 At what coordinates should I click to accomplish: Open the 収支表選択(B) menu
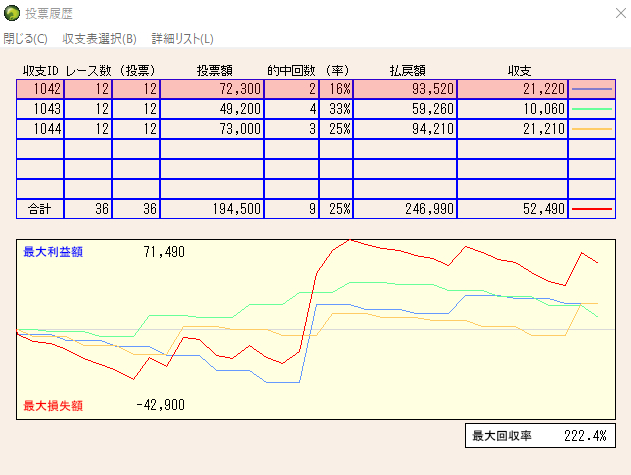pyautogui.click(x=99, y=39)
